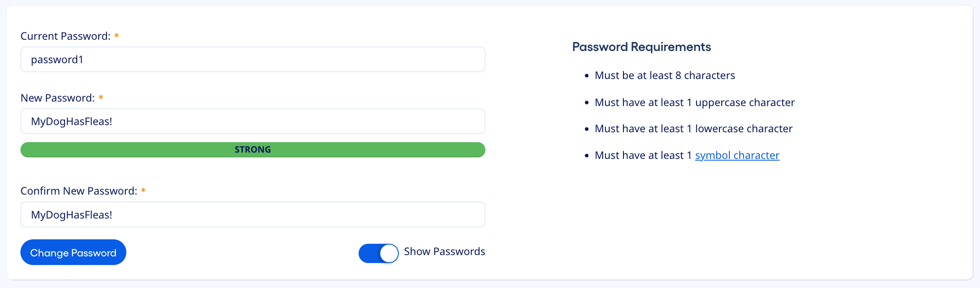Click the Must be at least 8 characters bullet
Image resolution: width=980 pixels, height=288 pixels.
(x=665, y=75)
